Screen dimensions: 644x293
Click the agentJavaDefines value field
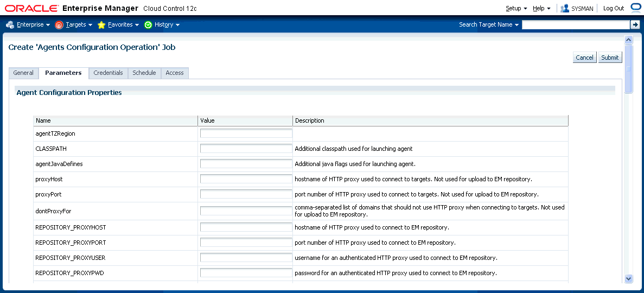(246, 163)
